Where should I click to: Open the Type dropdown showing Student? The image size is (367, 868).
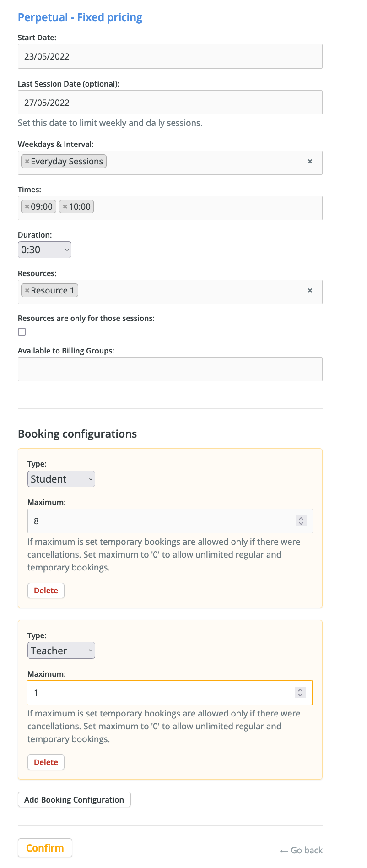tap(61, 478)
